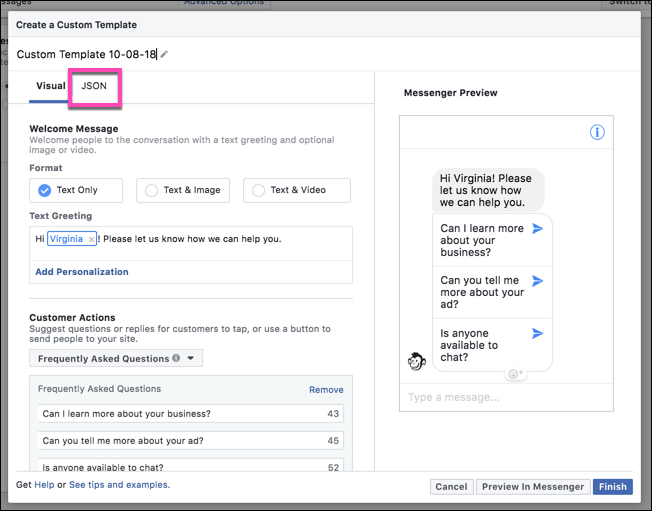Click the Cancel button

coord(451,486)
